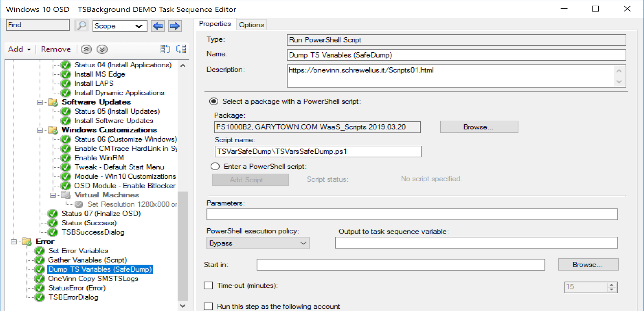Click Windows Customizations folder icon

click(x=53, y=130)
